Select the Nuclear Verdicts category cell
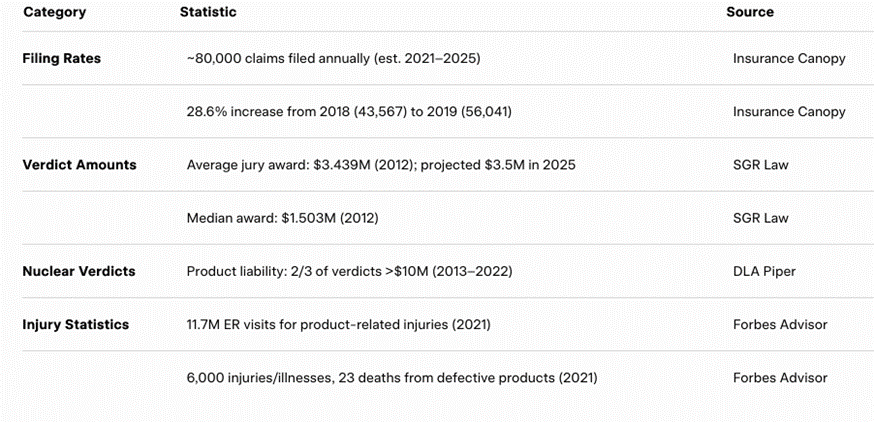This screenshot has width=874, height=422. (78, 271)
